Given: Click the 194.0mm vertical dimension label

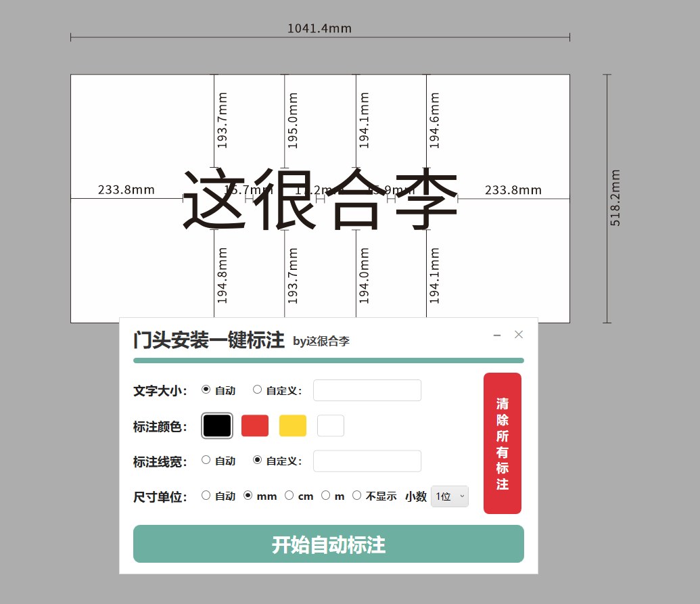Looking at the screenshot, I should (x=365, y=275).
